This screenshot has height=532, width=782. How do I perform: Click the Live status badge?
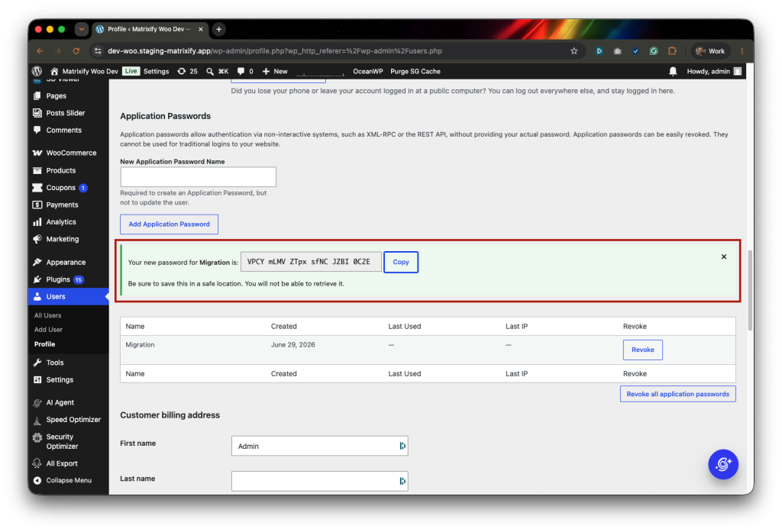coord(131,71)
